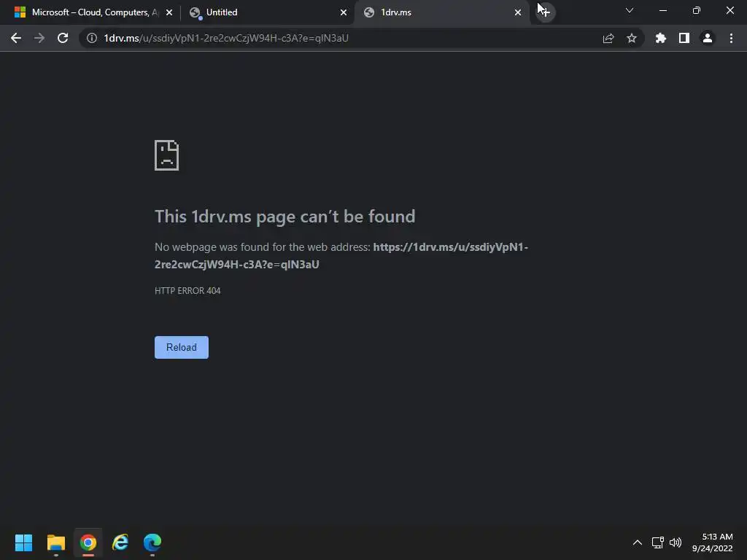
Task: Launch Internet Explorer from taskbar
Action: 120,542
